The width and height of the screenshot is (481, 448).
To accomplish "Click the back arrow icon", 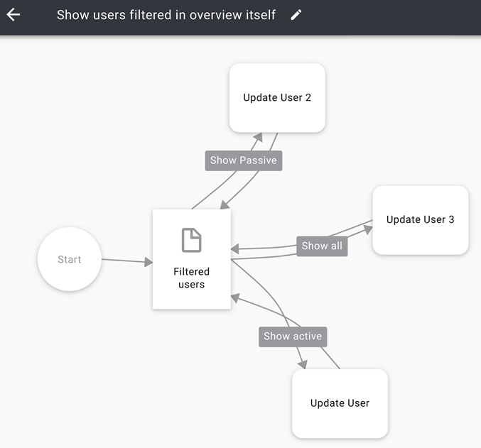I will 13,15.
